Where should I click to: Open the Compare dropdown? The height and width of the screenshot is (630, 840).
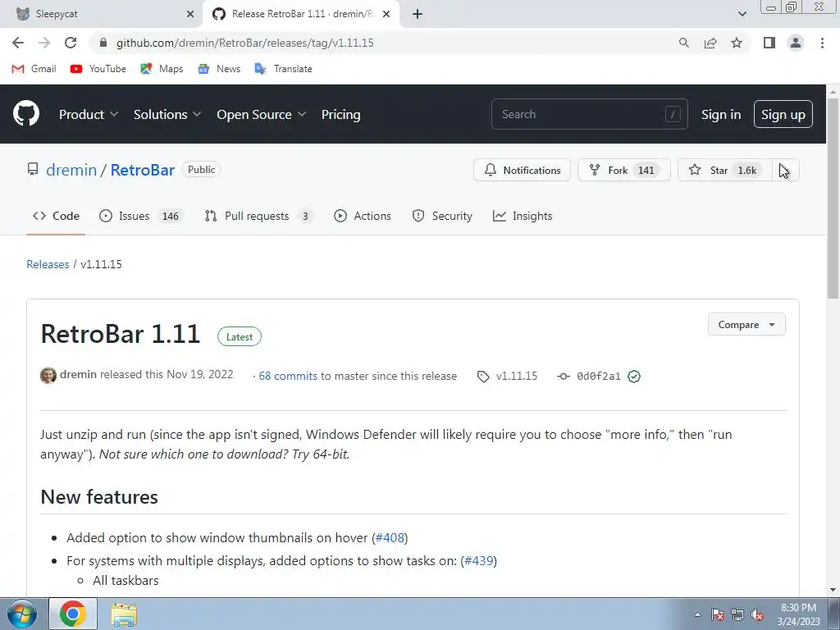[x=746, y=324]
